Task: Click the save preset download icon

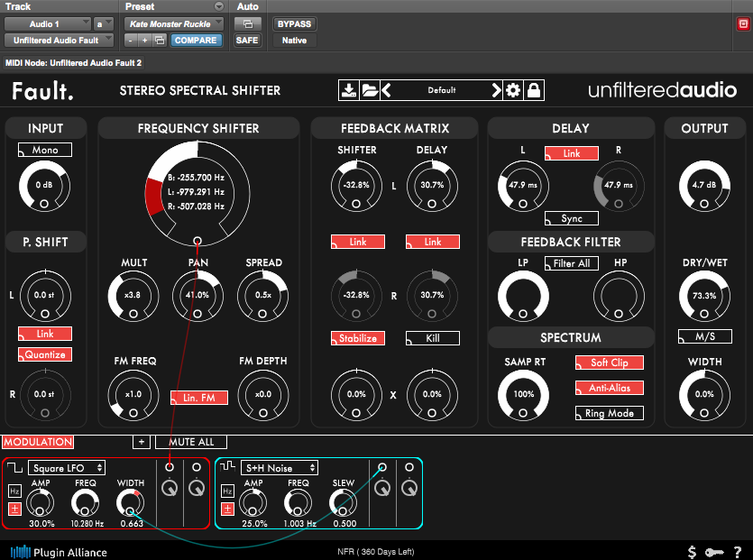Action: coord(349,90)
